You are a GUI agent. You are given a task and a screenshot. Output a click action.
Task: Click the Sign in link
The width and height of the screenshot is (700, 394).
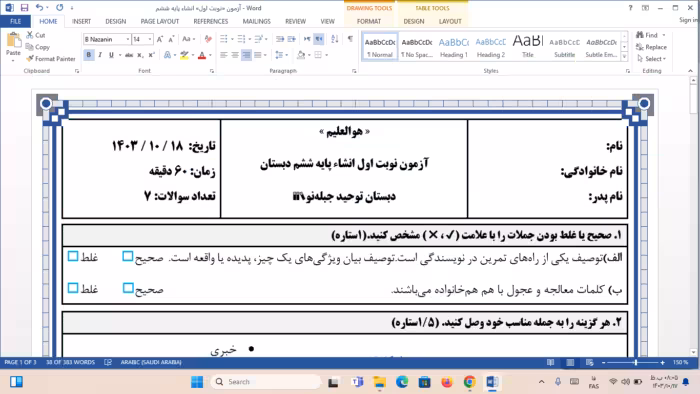[688, 20]
